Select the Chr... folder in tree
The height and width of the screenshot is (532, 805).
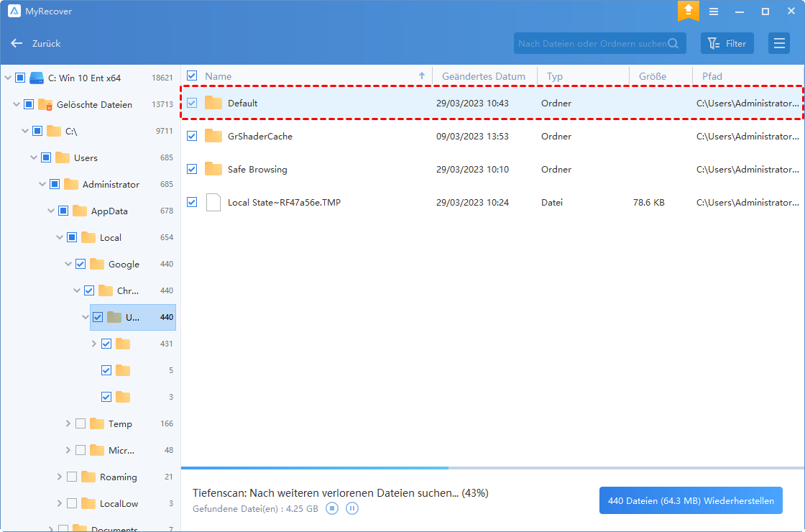pos(128,290)
